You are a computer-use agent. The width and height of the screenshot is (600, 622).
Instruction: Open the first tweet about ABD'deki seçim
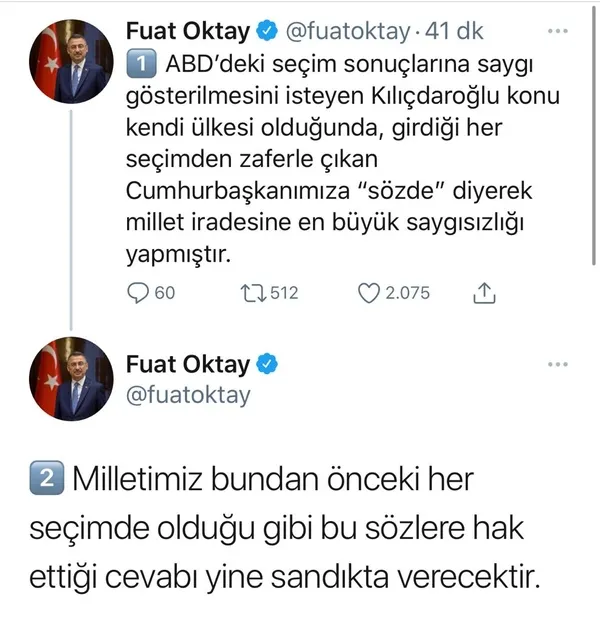[330, 158]
